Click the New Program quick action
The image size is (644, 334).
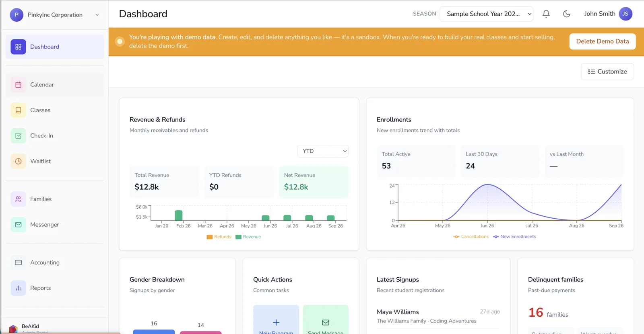[x=276, y=320]
